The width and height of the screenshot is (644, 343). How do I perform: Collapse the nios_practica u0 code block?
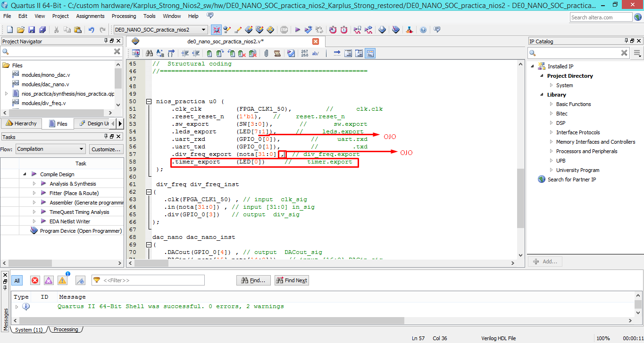pos(149,101)
